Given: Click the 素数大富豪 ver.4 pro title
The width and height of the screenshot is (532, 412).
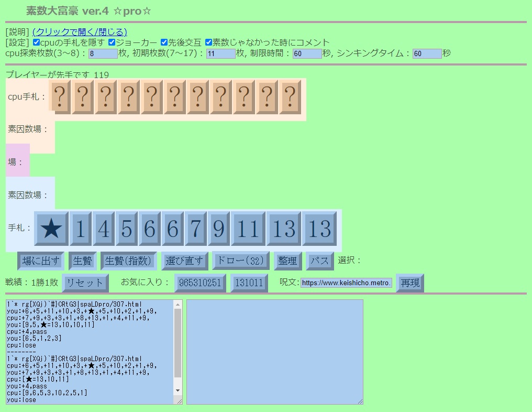Looking at the screenshot, I should 88,11.
